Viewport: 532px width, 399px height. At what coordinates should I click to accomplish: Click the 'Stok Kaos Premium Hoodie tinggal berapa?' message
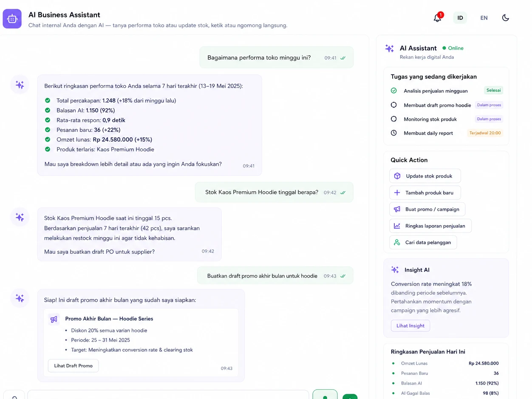tap(274, 192)
